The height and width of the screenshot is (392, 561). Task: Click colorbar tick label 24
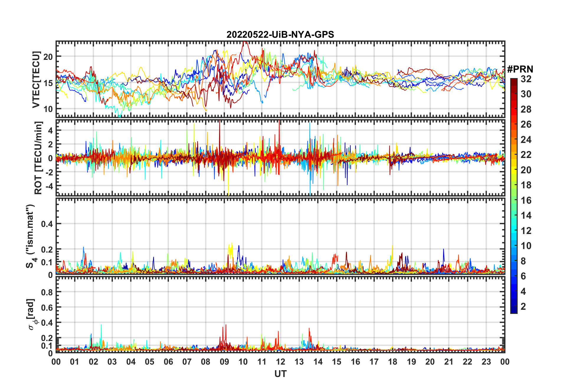coord(526,139)
